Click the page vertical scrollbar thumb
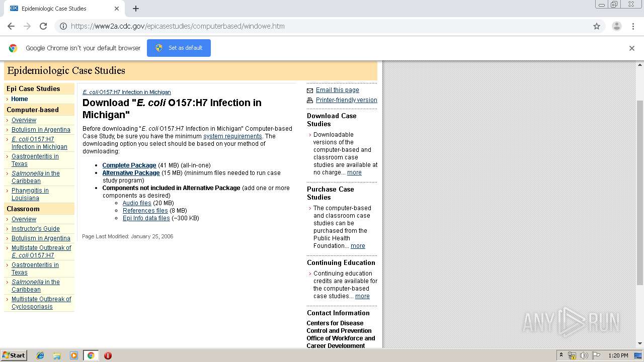 click(640, 193)
